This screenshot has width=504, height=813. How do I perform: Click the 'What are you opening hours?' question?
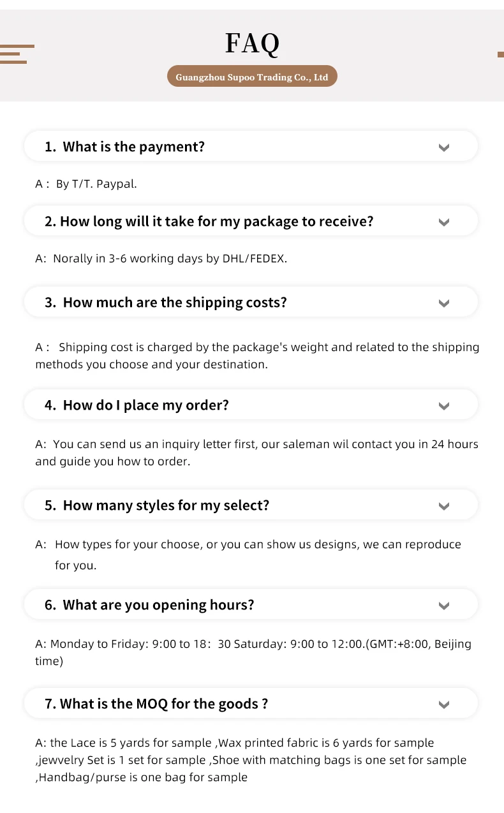pyautogui.click(x=149, y=605)
